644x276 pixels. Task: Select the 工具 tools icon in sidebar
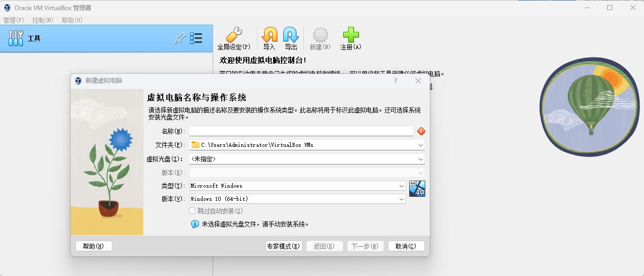[16, 38]
